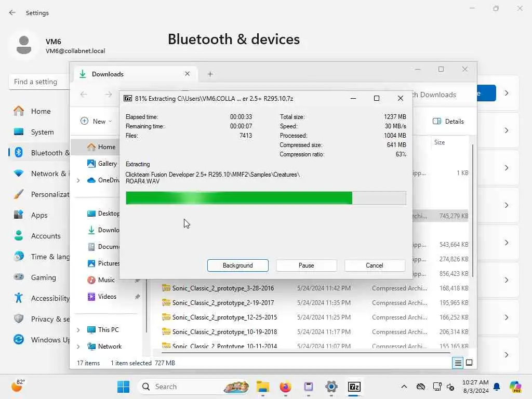This screenshot has height=399, width=532.
Task: Open Accounts in Settings sidebar
Action: [46, 236]
